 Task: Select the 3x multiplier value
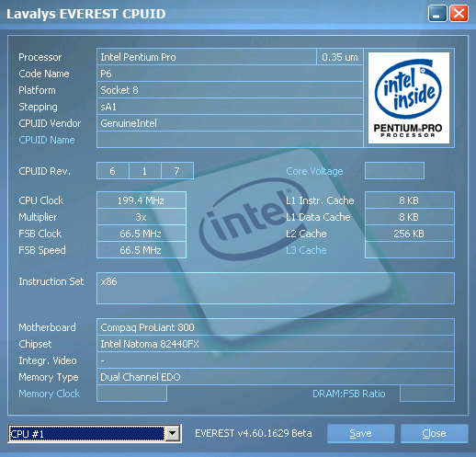pyautogui.click(x=142, y=217)
